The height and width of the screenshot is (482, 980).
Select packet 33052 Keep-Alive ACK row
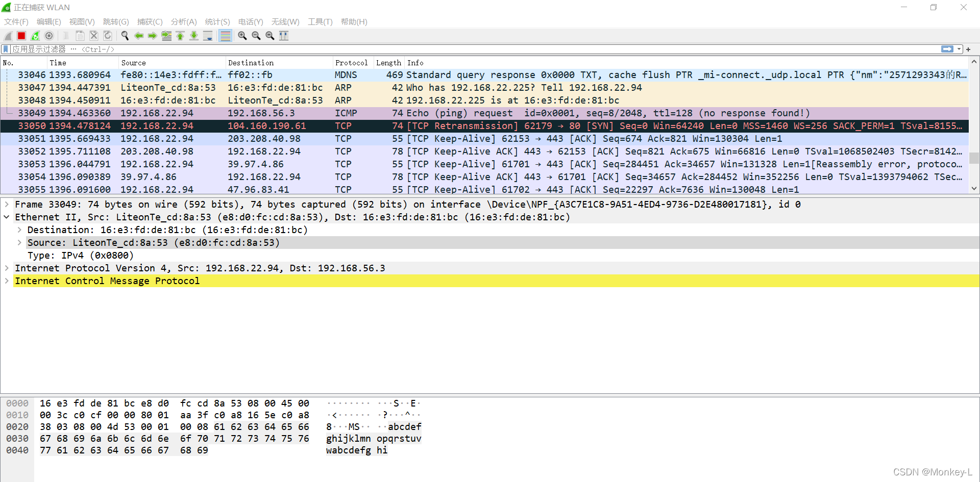(485, 151)
